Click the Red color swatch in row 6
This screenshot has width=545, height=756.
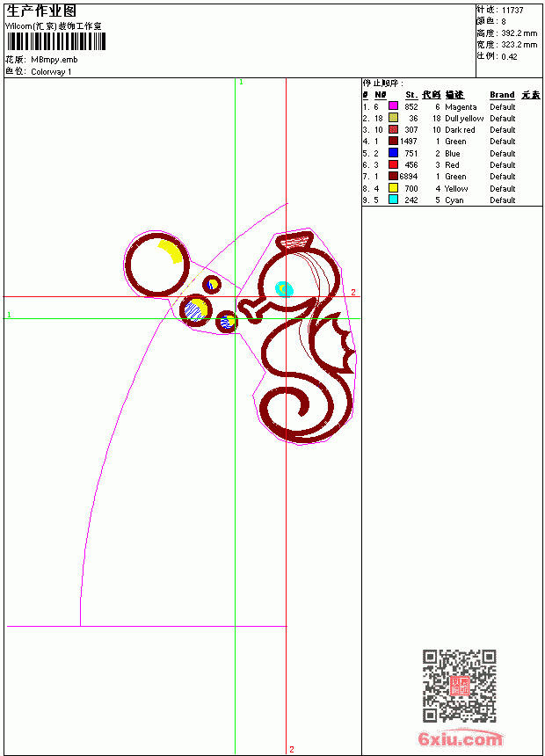click(393, 164)
